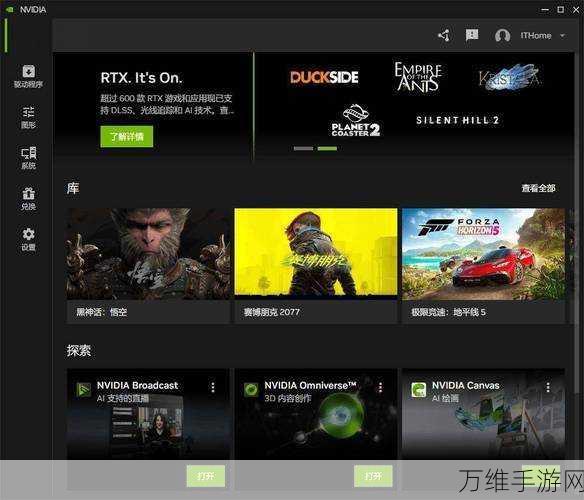Click the Krista game logo in banner

[x=510, y=77]
